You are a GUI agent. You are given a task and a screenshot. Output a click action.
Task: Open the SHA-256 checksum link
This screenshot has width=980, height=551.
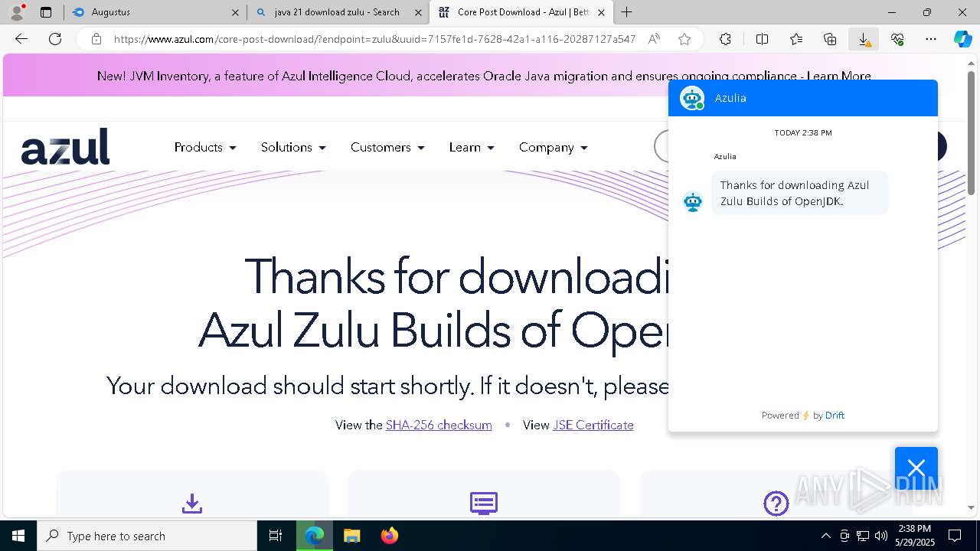click(x=439, y=425)
